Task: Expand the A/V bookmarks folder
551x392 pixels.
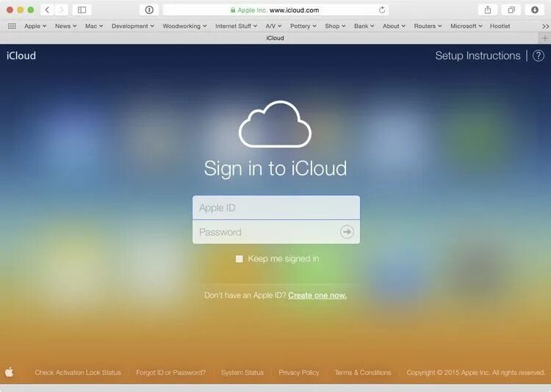Action: click(273, 26)
